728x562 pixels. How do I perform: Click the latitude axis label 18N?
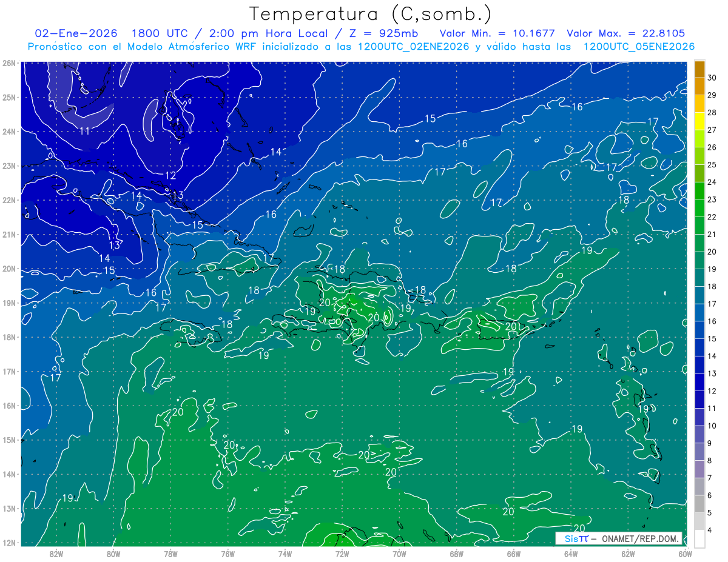pos(9,337)
